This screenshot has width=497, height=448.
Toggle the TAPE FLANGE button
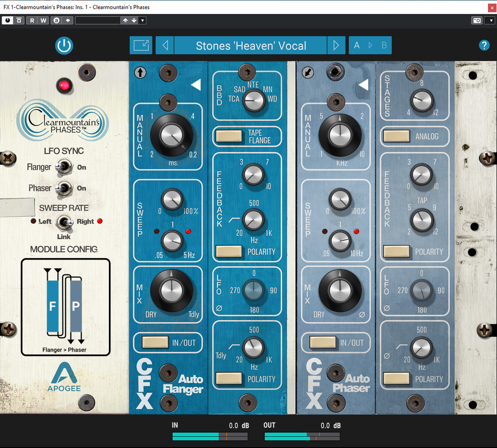pos(229,136)
